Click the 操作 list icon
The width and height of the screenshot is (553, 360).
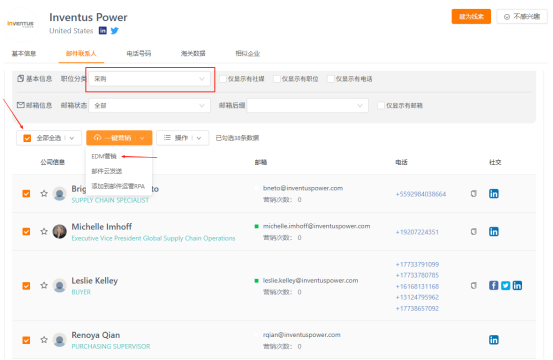pos(167,138)
